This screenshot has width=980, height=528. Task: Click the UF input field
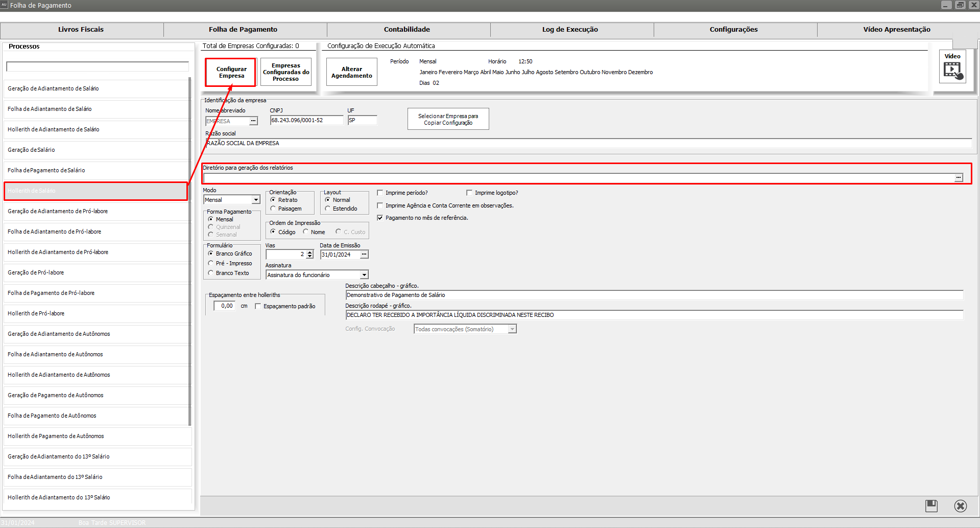click(x=363, y=120)
